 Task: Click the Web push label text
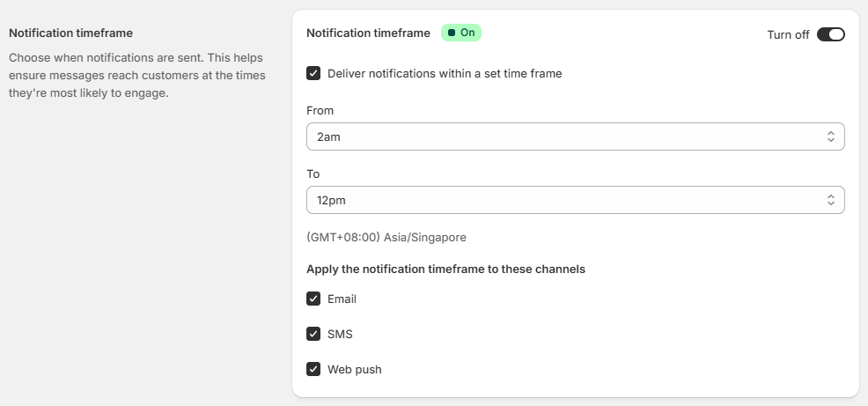(x=355, y=370)
